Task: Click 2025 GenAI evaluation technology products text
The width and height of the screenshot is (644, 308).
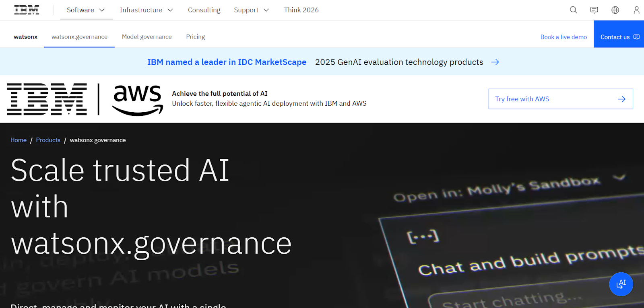Action: tap(399, 62)
